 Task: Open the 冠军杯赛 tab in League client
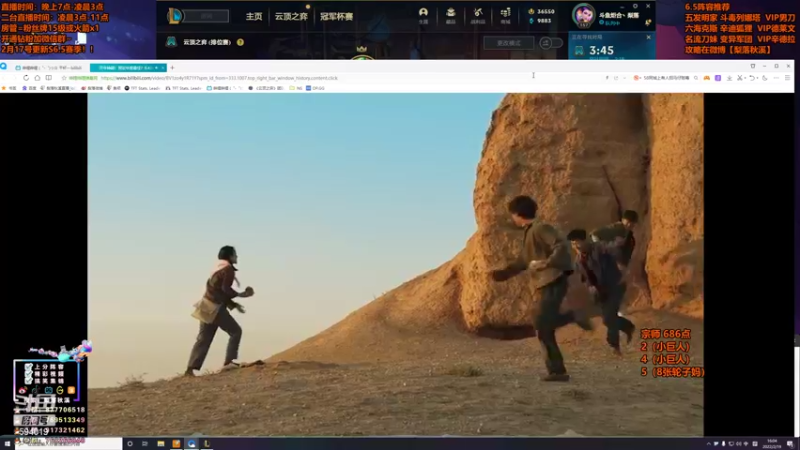coord(336,16)
